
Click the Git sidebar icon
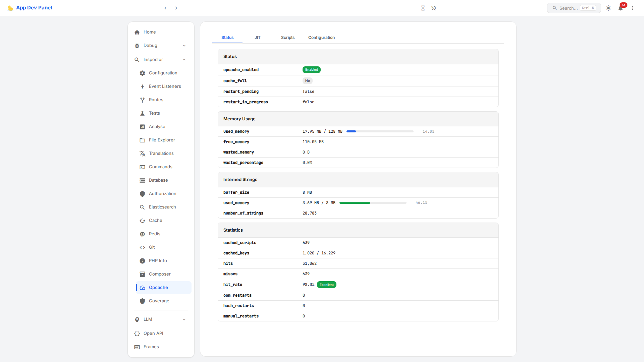point(142,247)
